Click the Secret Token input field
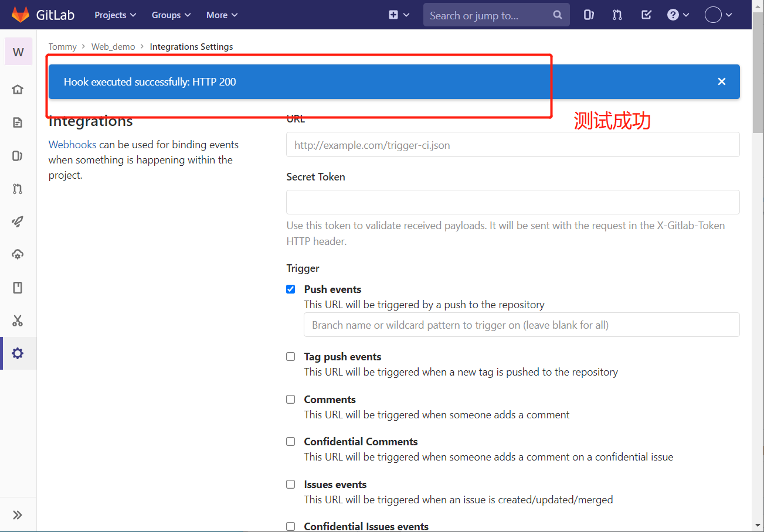764x532 pixels. pyautogui.click(x=513, y=202)
